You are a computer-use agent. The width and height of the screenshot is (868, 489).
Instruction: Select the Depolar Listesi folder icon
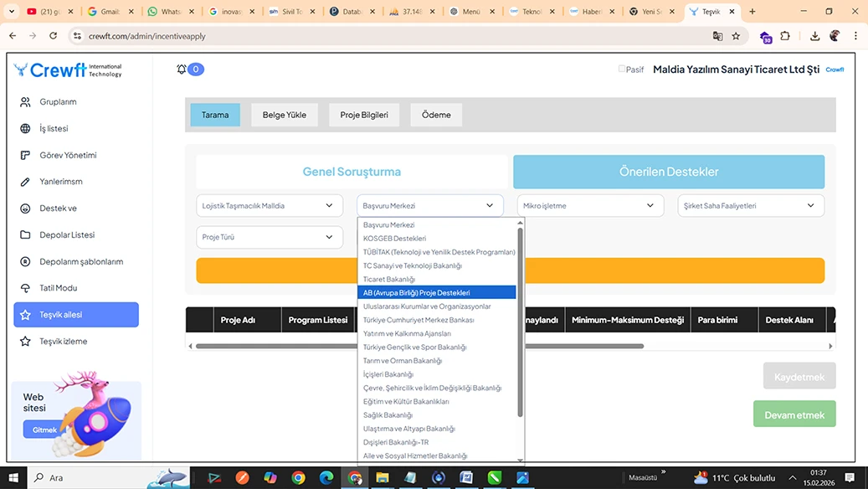tap(23, 234)
